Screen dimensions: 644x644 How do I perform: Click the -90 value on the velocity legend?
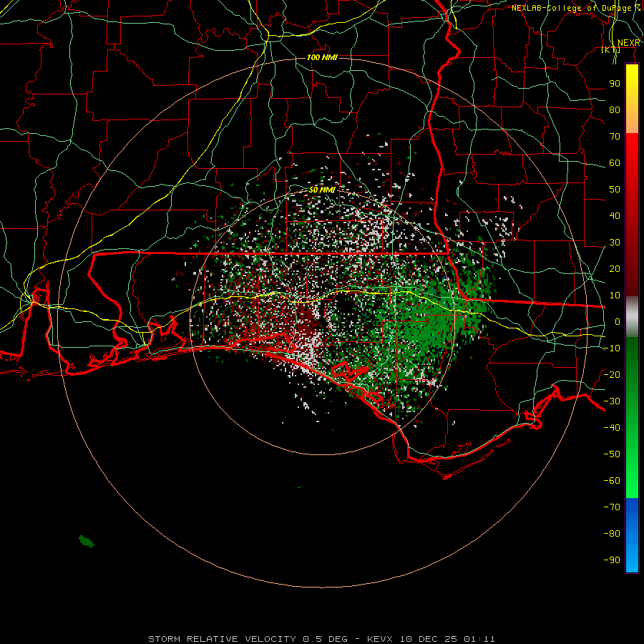(x=612, y=560)
